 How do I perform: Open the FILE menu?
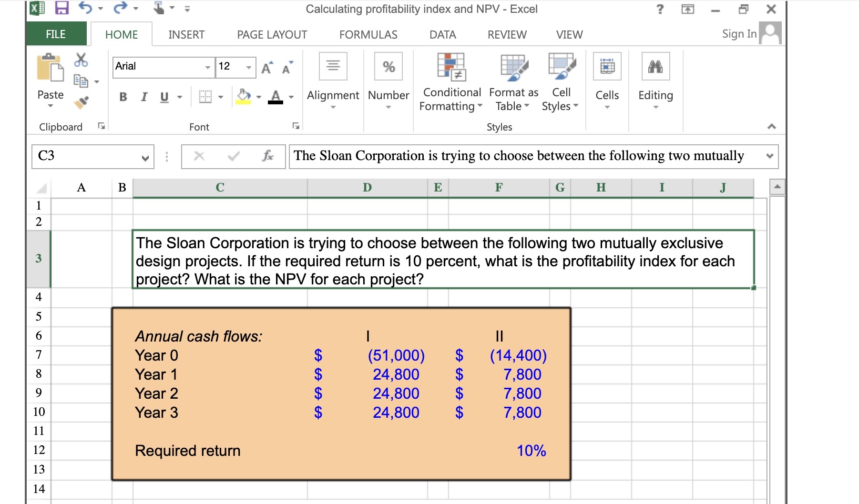(x=55, y=34)
